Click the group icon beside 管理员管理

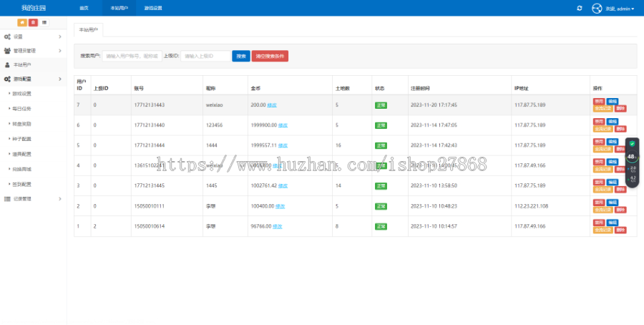(7, 51)
